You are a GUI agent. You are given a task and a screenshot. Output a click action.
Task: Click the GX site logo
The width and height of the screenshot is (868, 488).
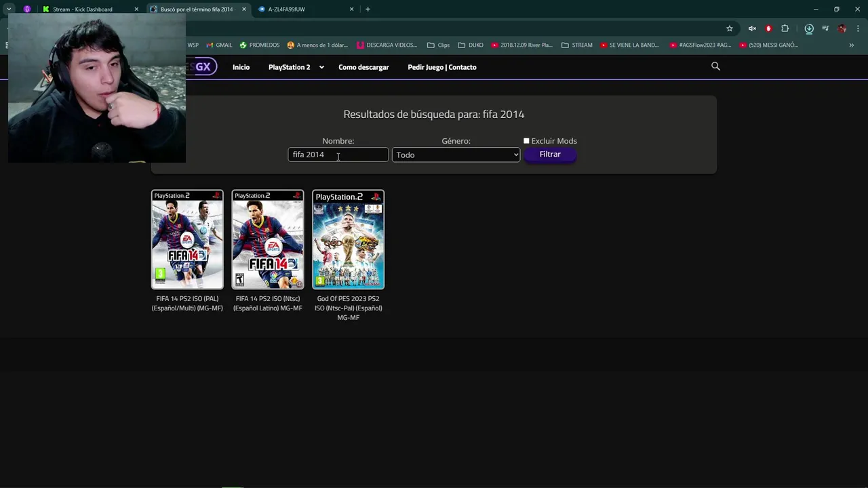pos(202,67)
